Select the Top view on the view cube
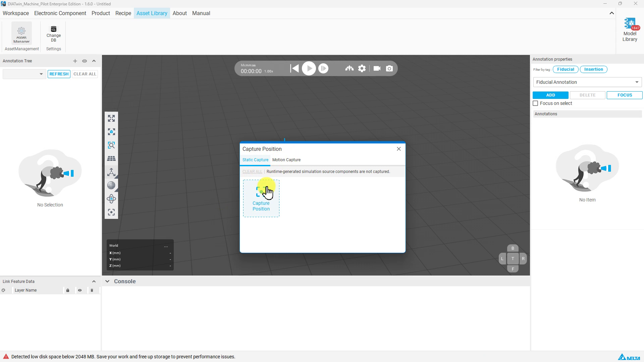 pyautogui.click(x=513, y=259)
